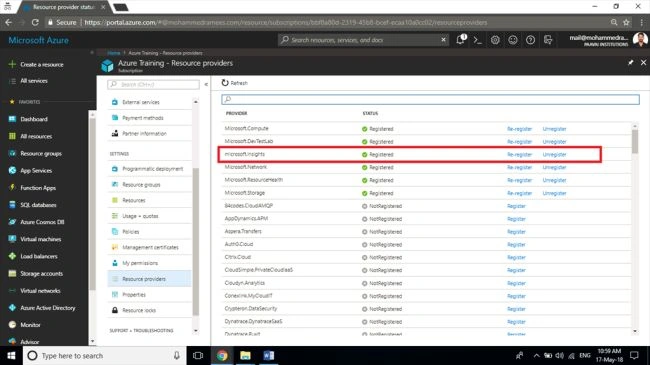
Task: Click the Cloudyn.Analytics provider row
Action: pos(427,283)
